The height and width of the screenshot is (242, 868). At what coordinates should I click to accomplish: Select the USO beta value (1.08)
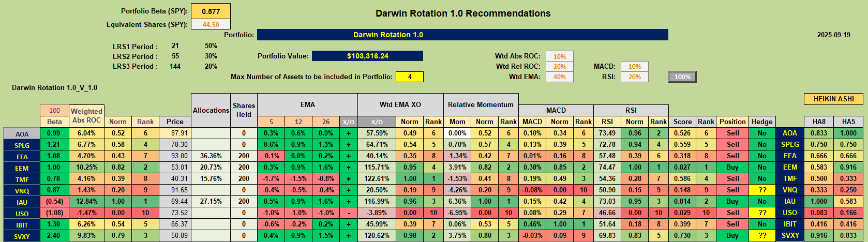[54, 213]
